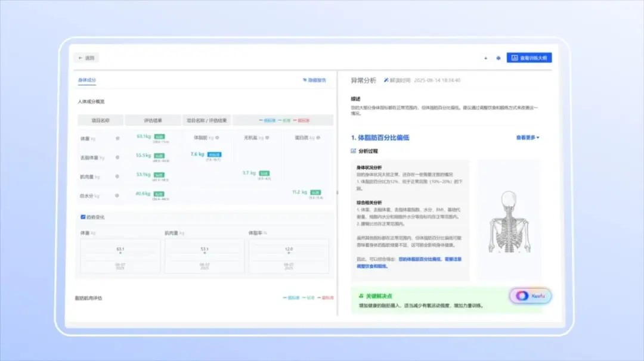Click the 返回 back arrow button

(86, 58)
